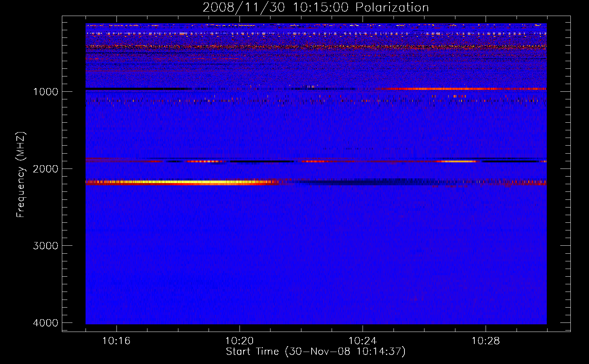Click the 3000 frequency tick label
This screenshot has width=589, height=364.
[x=46, y=246]
